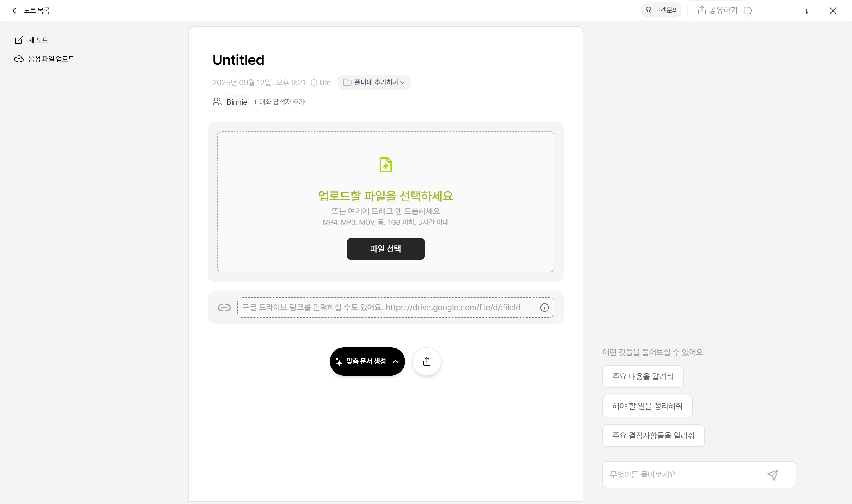This screenshot has width=852, height=504.
Task: Click 공유하기 in the top bar
Action: (717, 10)
